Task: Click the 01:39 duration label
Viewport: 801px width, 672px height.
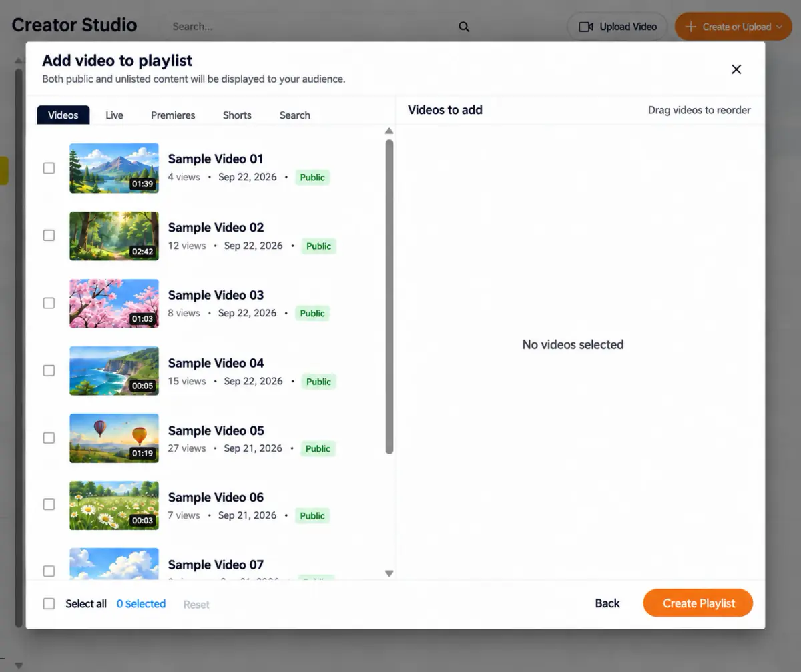Action: 142,184
